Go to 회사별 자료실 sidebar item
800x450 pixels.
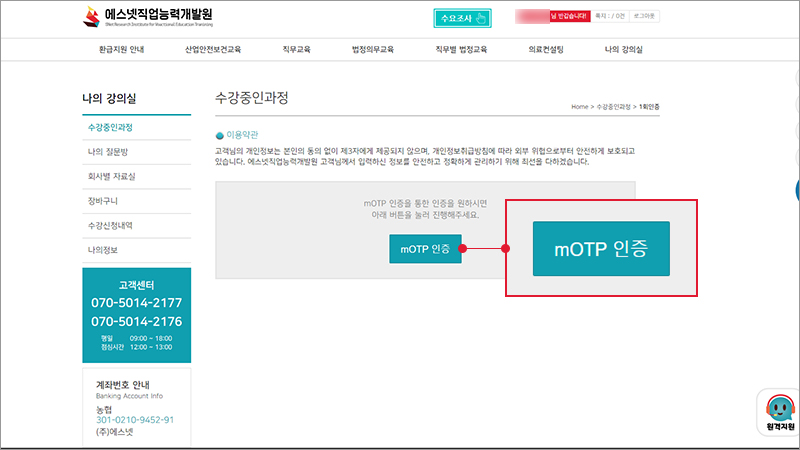click(110, 176)
